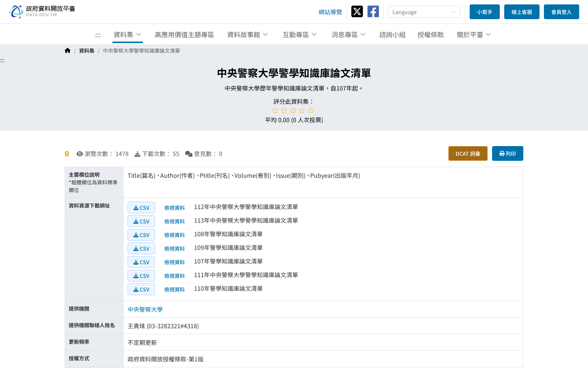
Task: Click the 政府資料開放授權條款-第1版 license text
Action: point(165,359)
